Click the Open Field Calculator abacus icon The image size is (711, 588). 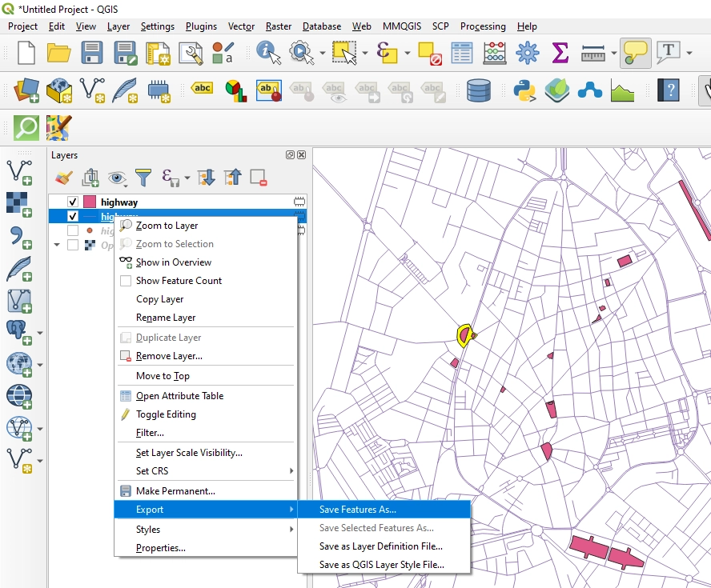pos(495,54)
